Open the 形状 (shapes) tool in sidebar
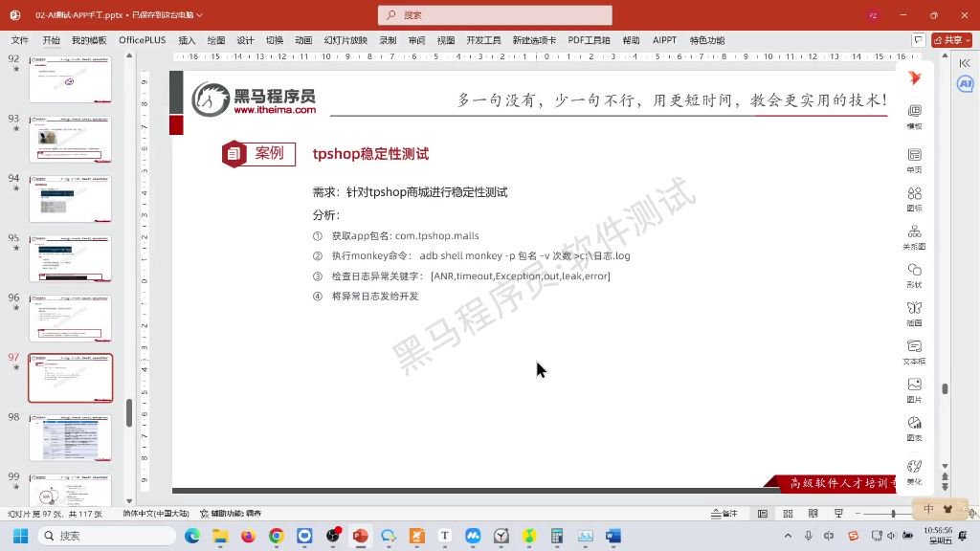The width and height of the screenshot is (980, 551). (914, 275)
